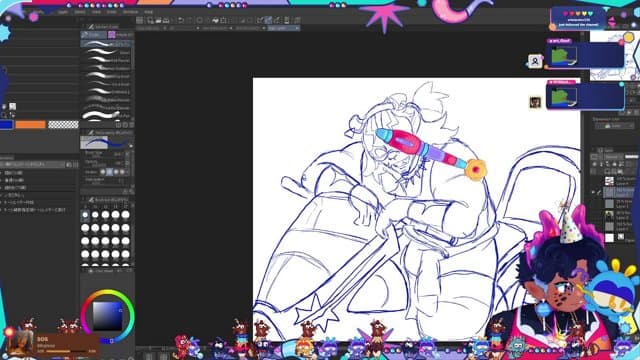Toggle the snap icon left of the highlighted one

pos(259,20)
